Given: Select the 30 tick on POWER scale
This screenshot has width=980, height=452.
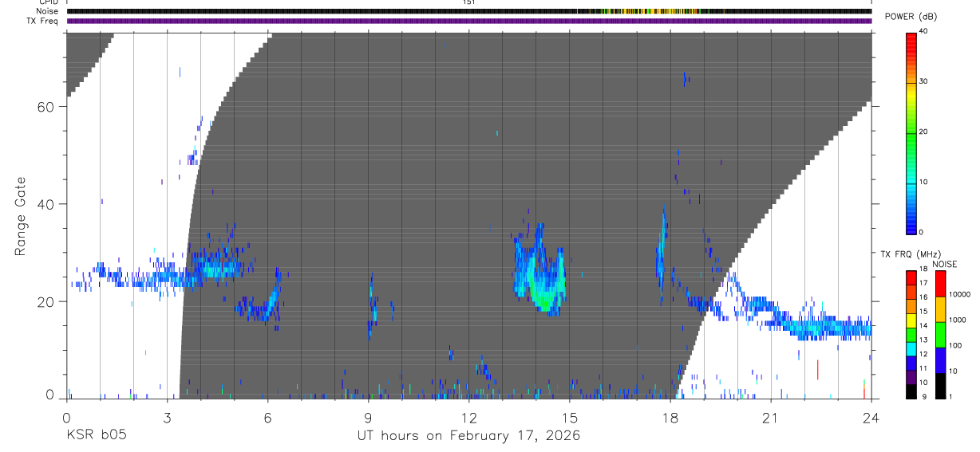Looking at the screenshot, I should pyautogui.click(x=923, y=82).
